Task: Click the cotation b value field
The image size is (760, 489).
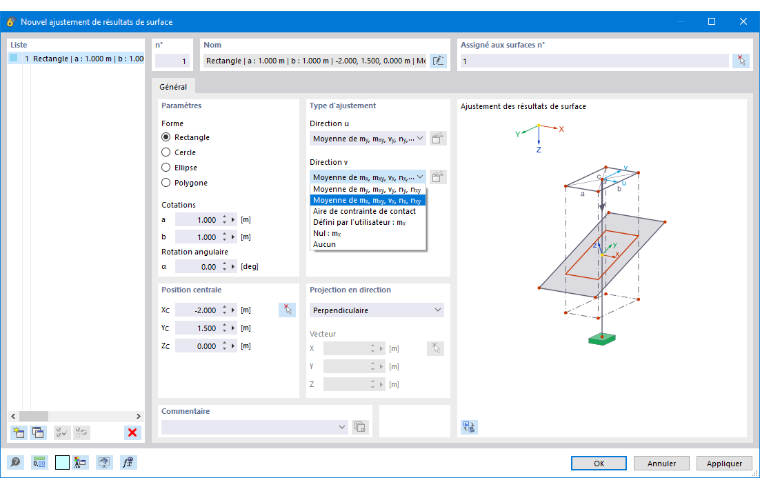Action: [197, 237]
